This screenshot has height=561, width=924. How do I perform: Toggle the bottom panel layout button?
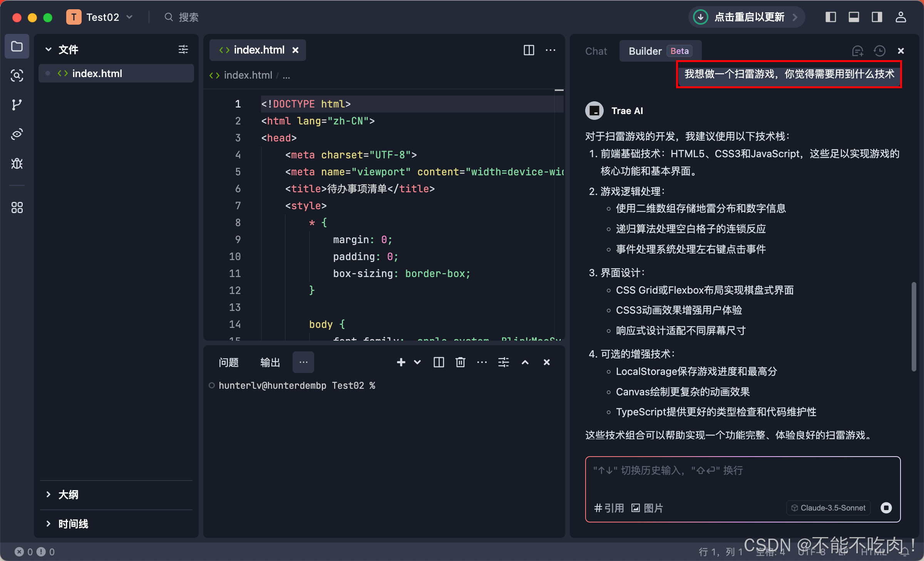[854, 17]
